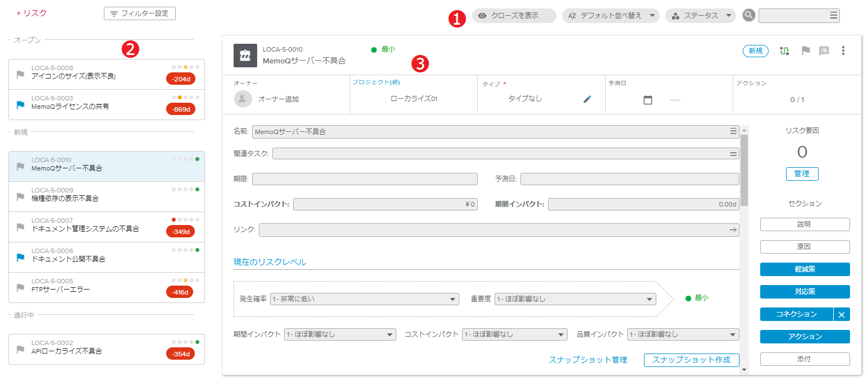Viewport: 868px width, 381px height.
Task: Open the スナップショット管理 link
Action: pos(587,360)
